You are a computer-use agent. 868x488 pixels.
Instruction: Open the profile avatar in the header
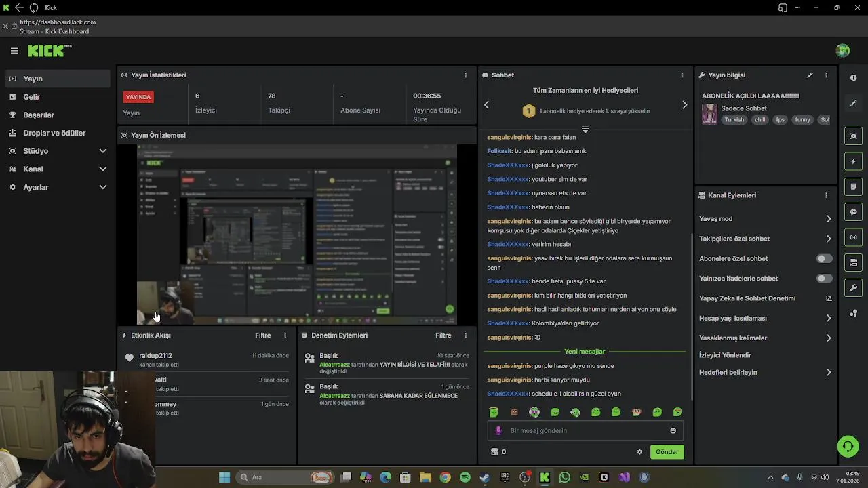click(843, 51)
